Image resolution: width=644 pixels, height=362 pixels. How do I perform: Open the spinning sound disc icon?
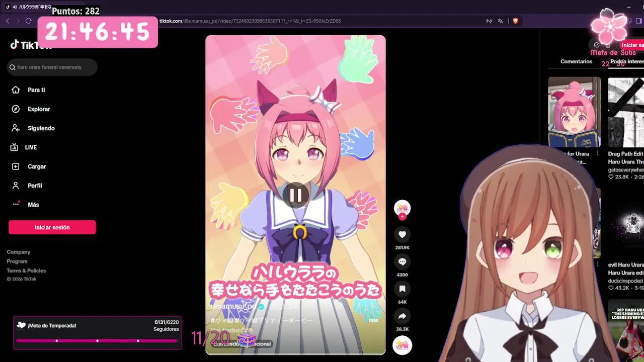click(x=402, y=345)
